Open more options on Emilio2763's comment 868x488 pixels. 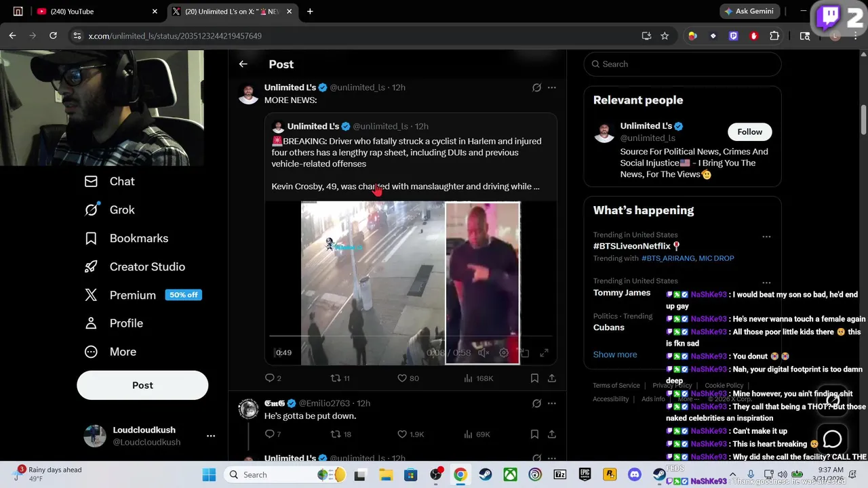[x=552, y=403]
